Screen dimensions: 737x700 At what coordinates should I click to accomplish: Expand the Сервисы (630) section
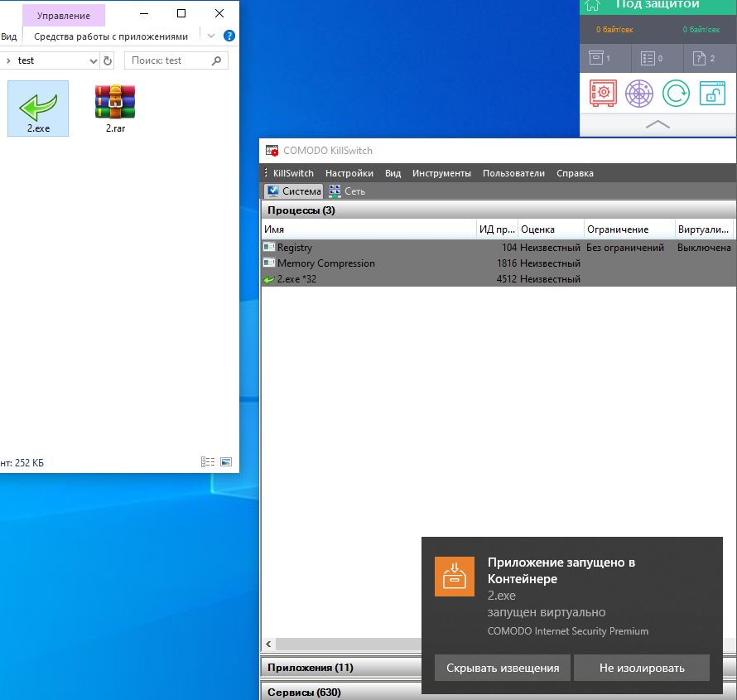click(341, 692)
